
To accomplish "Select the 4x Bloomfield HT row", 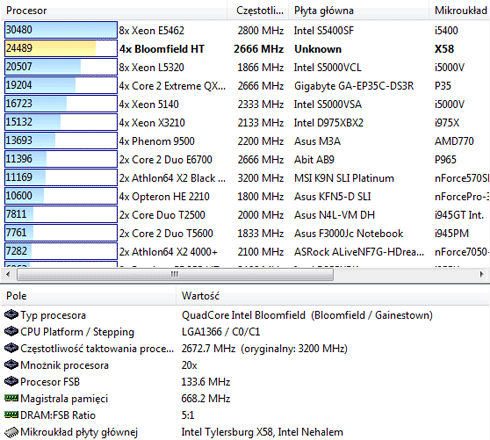I will coord(247,49).
